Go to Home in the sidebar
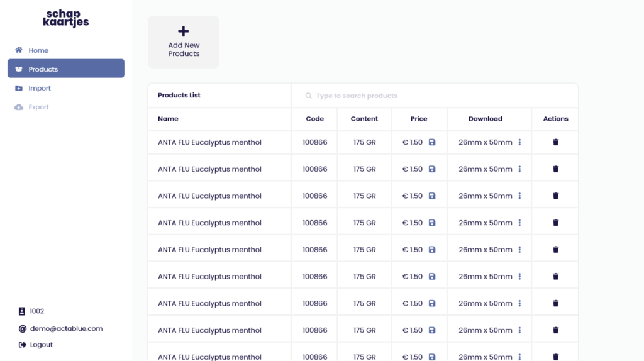This screenshot has width=644, height=361. pyautogui.click(x=38, y=50)
